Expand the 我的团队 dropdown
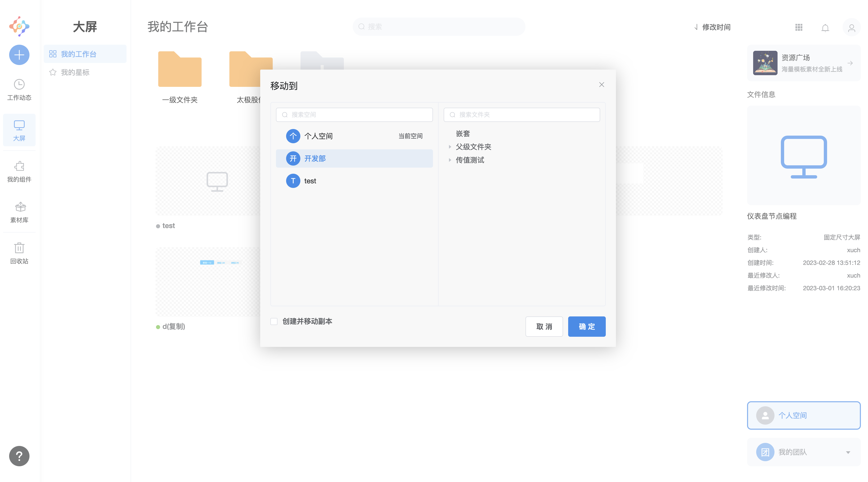Screen dimensions: 868x482 click(x=848, y=452)
